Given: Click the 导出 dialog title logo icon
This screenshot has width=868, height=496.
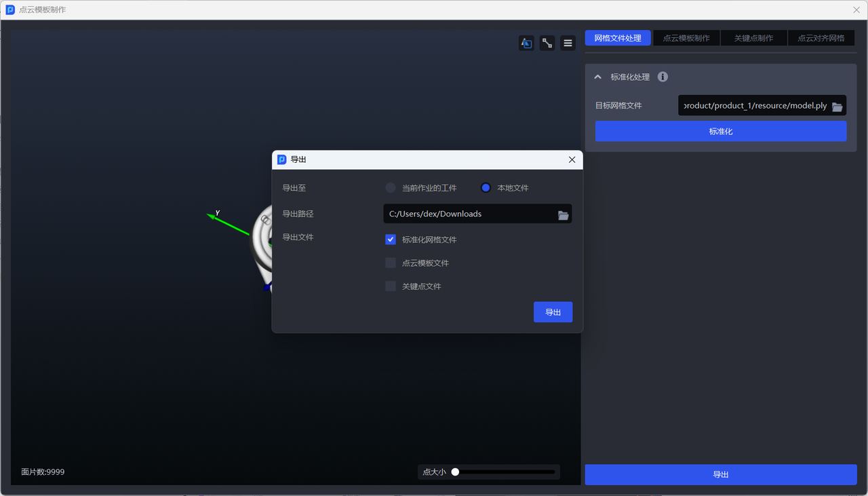Looking at the screenshot, I should [282, 159].
